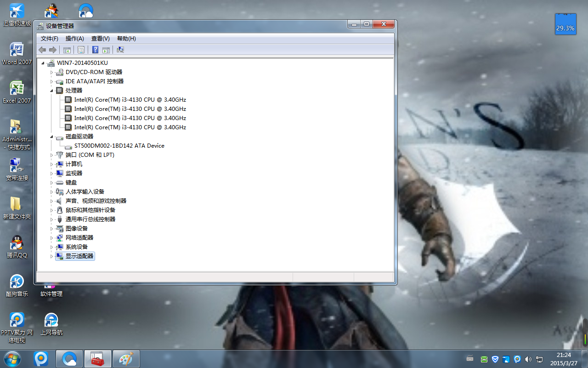Expand the 端口 (COM 和 LPT) node
Screen dimensions: 588x368
click(x=51, y=155)
